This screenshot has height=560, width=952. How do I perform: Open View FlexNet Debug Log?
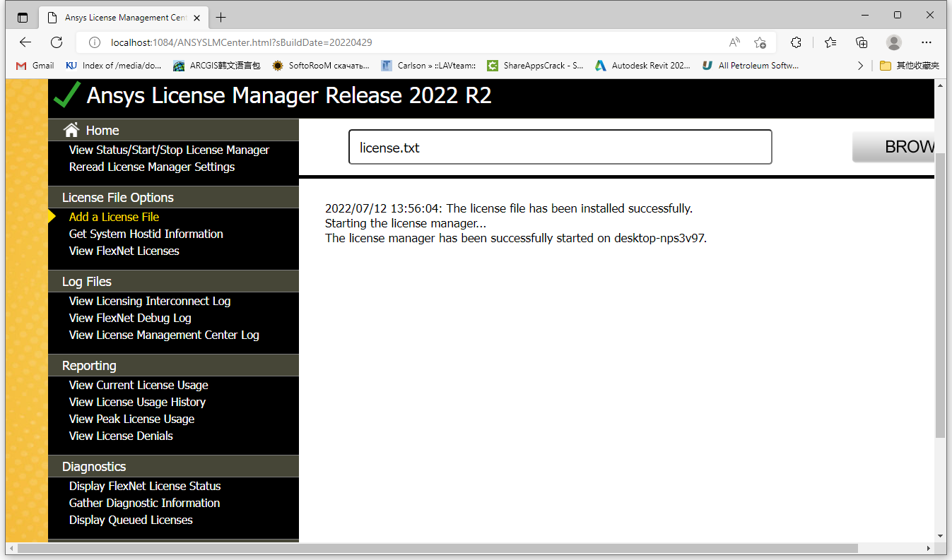[x=130, y=318]
